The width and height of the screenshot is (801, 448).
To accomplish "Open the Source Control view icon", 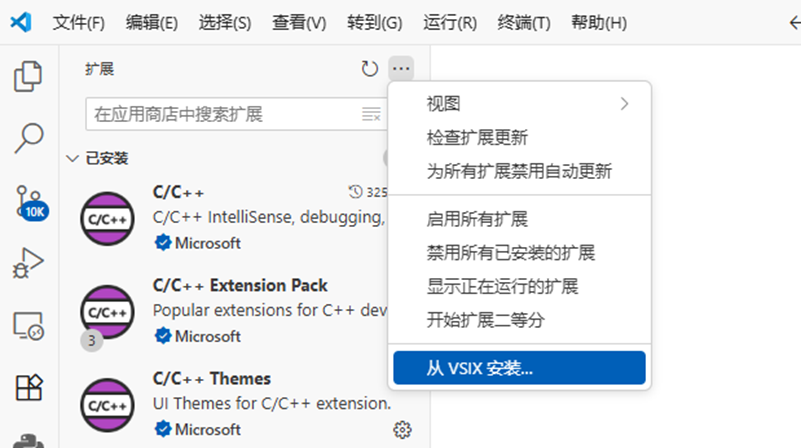I will pyautogui.click(x=29, y=201).
